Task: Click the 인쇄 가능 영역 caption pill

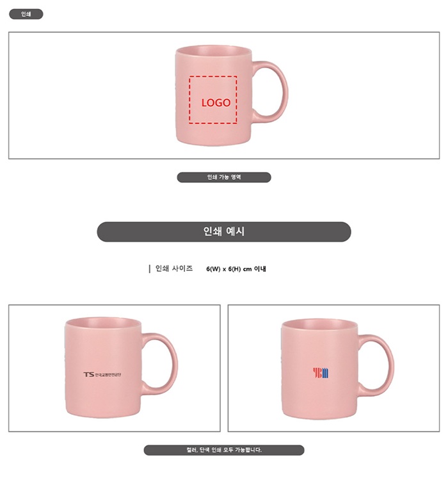Action: (x=224, y=177)
